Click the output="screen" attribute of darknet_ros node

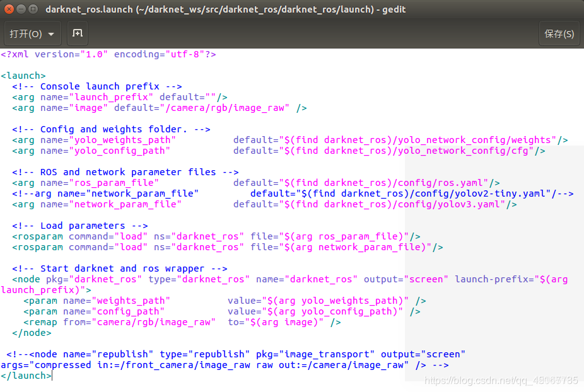pos(406,280)
